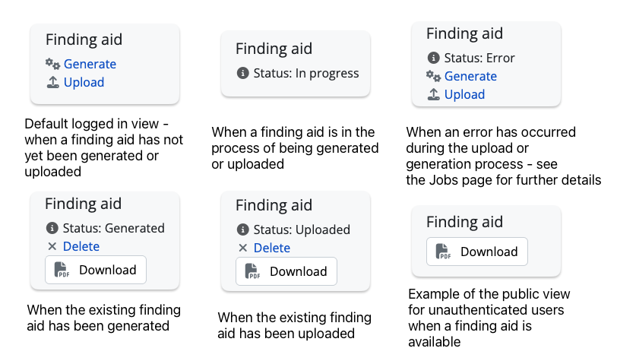
Task: Click Upload link in default logged-in card
Action: point(84,82)
